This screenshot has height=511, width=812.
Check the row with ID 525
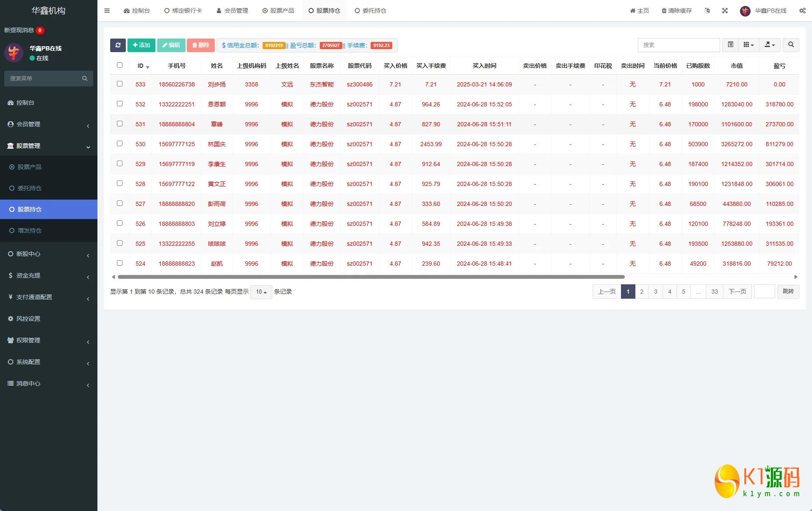coord(119,243)
